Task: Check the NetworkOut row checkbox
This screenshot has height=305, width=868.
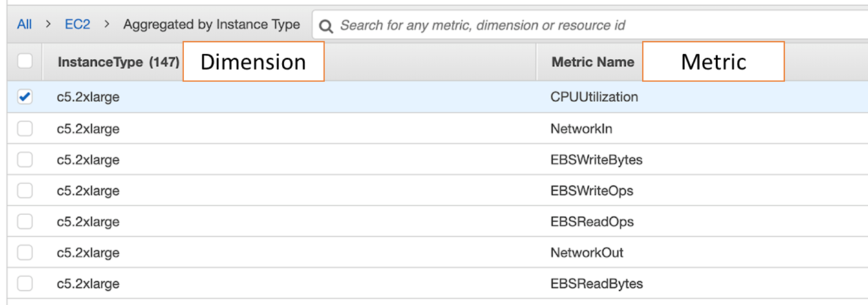Action: tap(25, 253)
